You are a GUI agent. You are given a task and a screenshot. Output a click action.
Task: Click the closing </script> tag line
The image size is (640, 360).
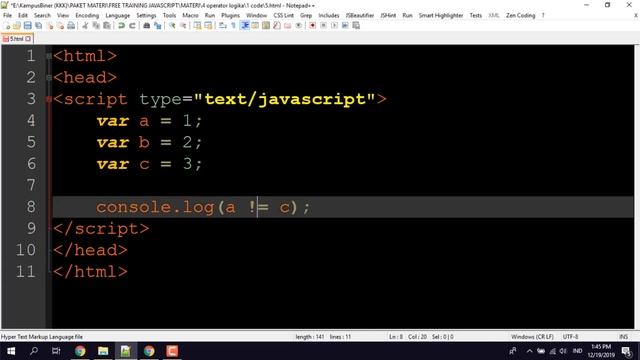coord(101,229)
